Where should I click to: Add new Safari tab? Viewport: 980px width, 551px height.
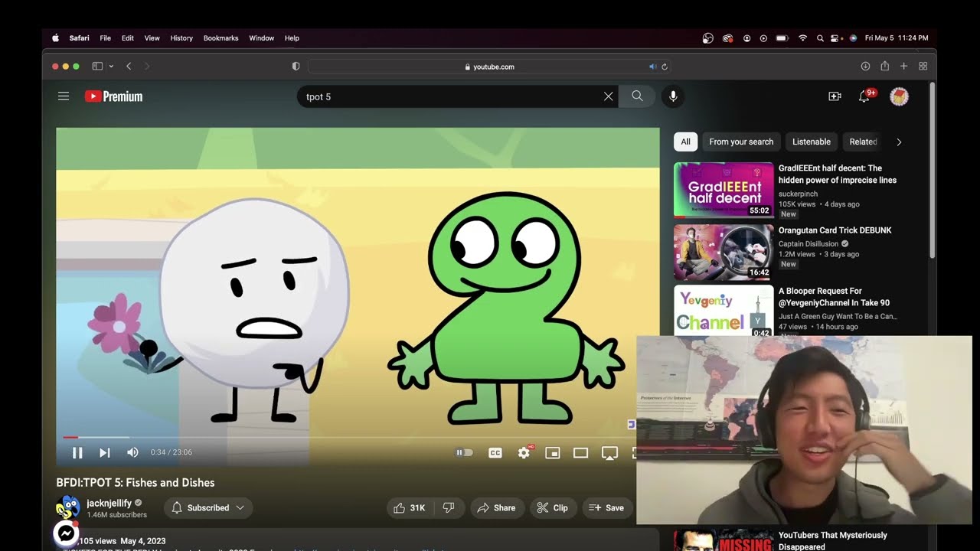[x=903, y=67]
